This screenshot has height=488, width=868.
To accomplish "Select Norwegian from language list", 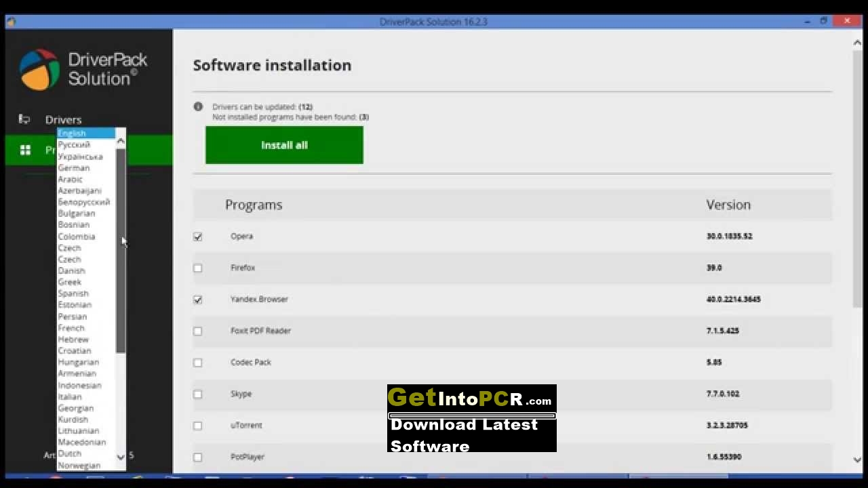I will (x=79, y=466).
